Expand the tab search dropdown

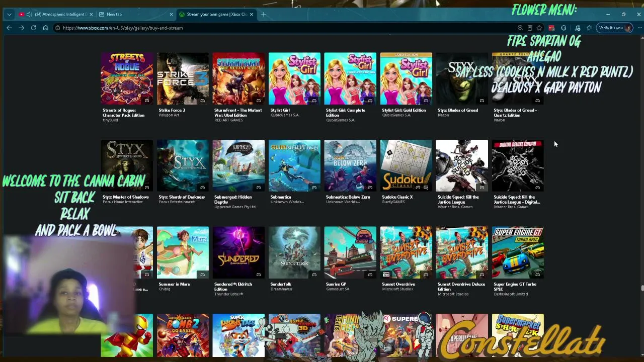pos(9,14)
